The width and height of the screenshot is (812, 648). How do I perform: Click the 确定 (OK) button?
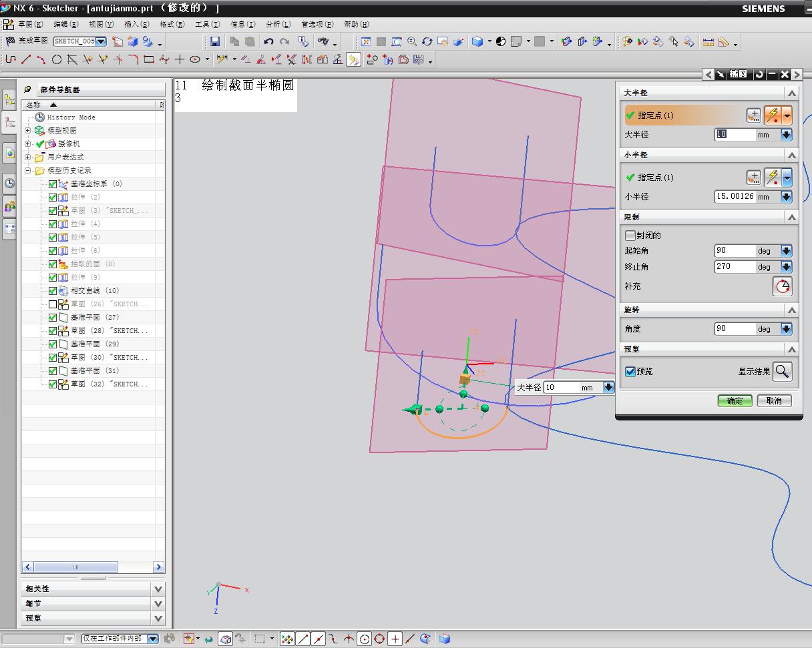(x=735, y=401)
